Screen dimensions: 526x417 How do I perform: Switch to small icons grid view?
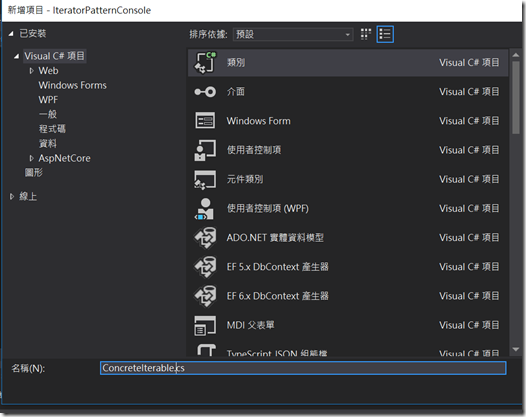pos(366,34)
